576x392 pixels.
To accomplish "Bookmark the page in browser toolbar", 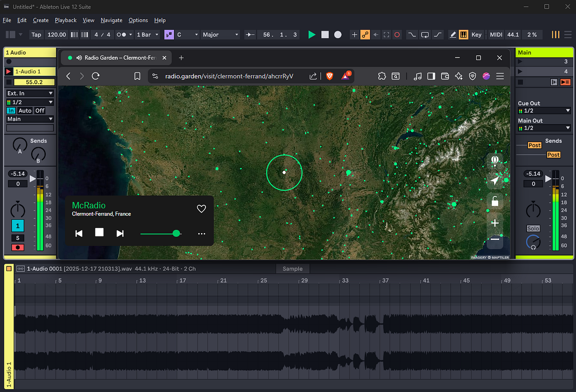I will pos(137,76).
